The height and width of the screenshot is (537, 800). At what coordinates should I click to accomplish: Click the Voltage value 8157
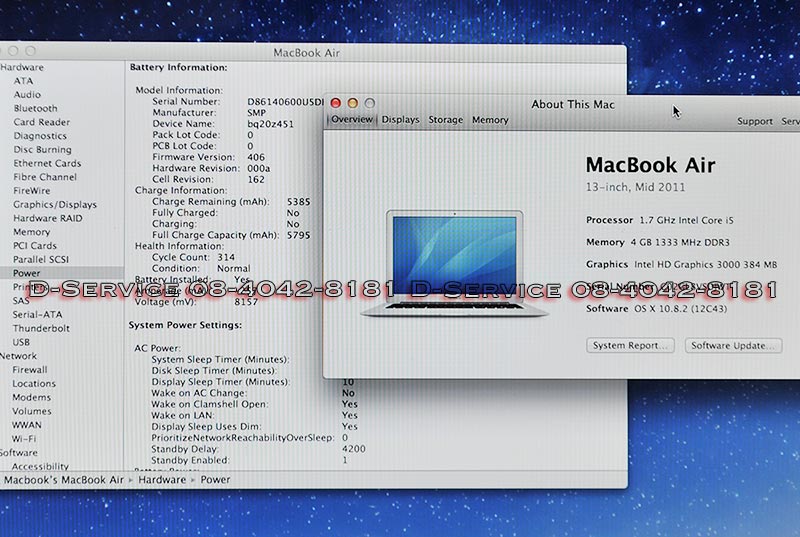click(x=246, y=302)
